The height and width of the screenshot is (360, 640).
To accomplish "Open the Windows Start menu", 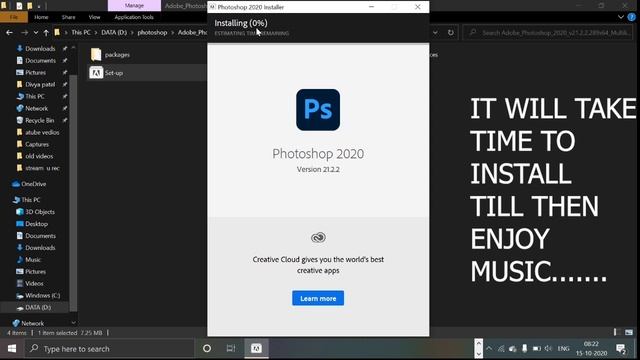I will (x=11, y=349).
